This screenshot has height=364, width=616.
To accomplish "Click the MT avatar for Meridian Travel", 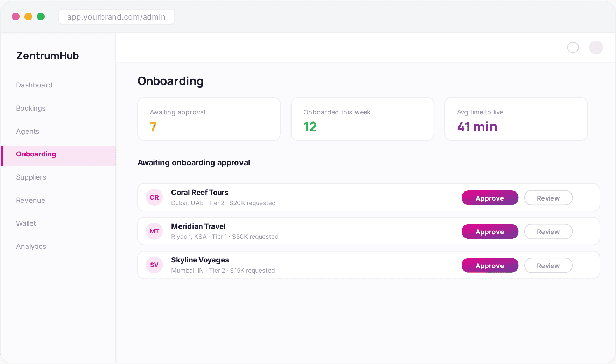I will click(154, 231).
